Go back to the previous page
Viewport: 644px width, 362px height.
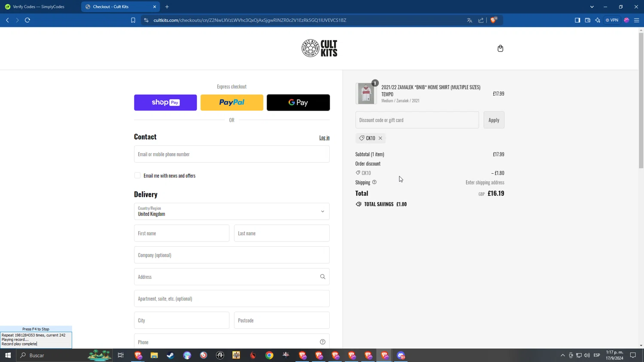[7, 20]
